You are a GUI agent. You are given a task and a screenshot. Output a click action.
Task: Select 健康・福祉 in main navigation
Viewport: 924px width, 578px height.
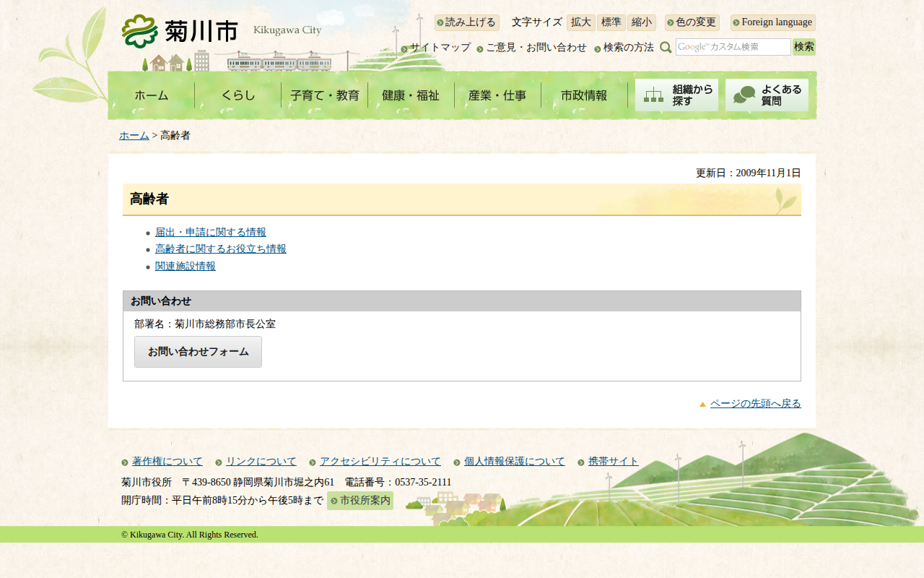[411, 95]
